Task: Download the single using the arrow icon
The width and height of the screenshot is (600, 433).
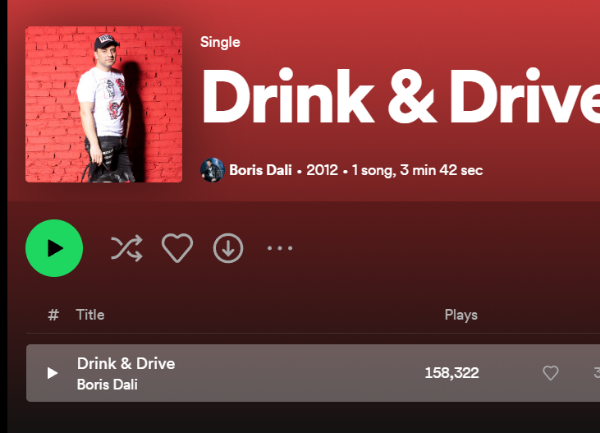Action: tap(228, 248)
